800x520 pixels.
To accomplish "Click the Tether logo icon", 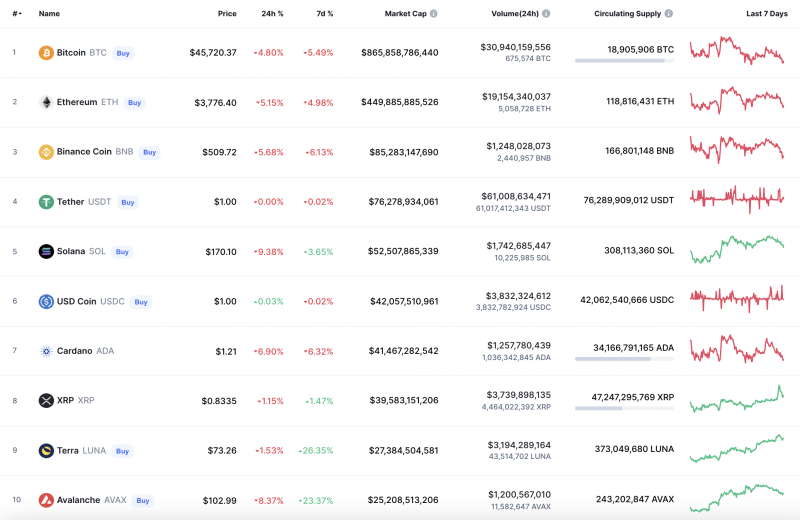I will click(x=45, y=202).
